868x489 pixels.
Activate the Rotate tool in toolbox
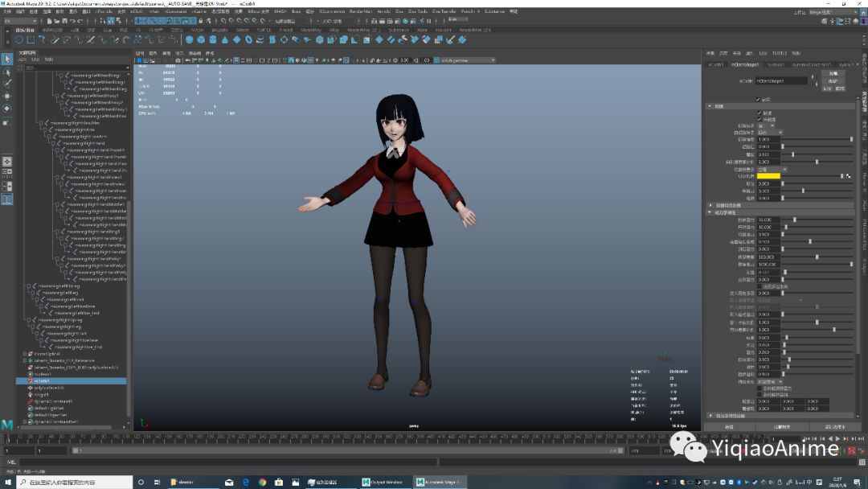pyautogui.click(x=6, y=109)
